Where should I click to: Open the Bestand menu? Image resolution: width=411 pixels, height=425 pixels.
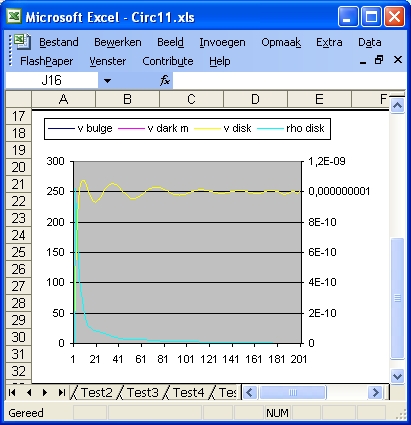tap(59, 42)
